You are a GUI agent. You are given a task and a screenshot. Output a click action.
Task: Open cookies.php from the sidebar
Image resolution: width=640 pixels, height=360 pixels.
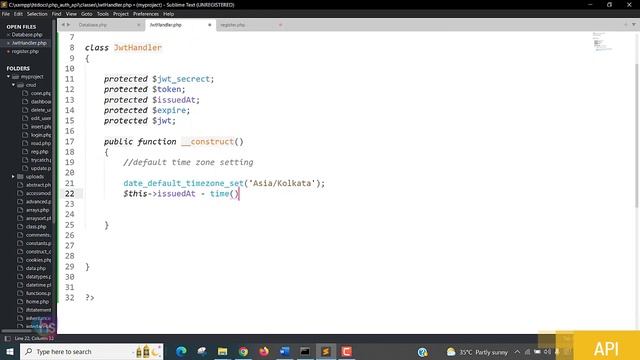coord(38,260)
